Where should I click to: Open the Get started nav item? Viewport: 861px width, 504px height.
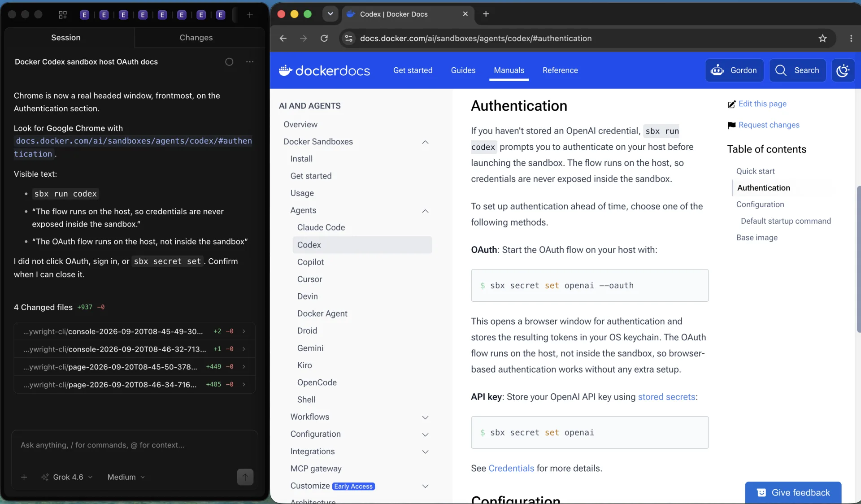coord(413,70)
